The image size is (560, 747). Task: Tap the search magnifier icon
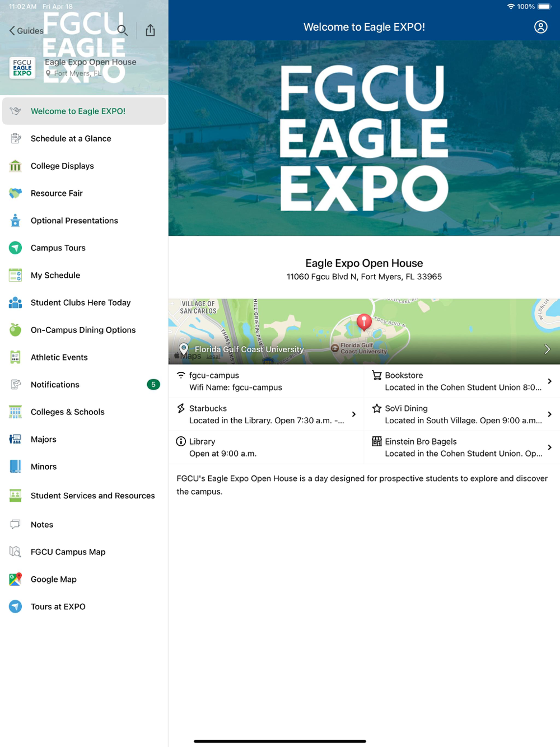[123, 30]
